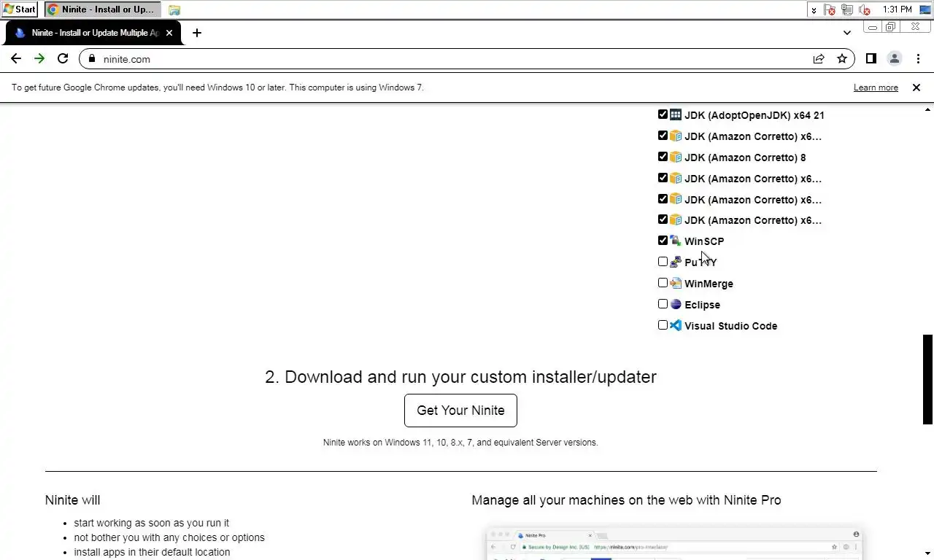Follow the Learn more link
Image resolution: width=934 pixels, height=560 pixels.
click(x=876, y=87)
